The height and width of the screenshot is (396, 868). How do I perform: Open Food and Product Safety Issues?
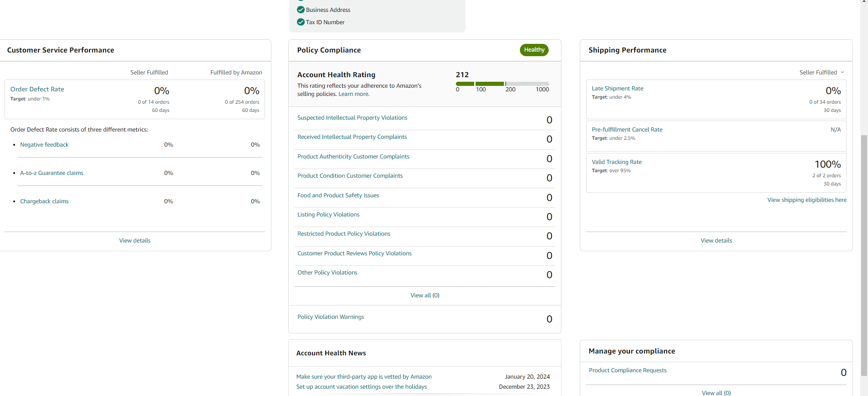(x=338, y=195)
